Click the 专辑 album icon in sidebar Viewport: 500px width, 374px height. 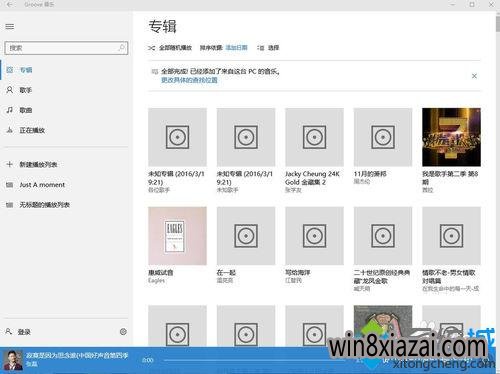[x=10, y=70]
